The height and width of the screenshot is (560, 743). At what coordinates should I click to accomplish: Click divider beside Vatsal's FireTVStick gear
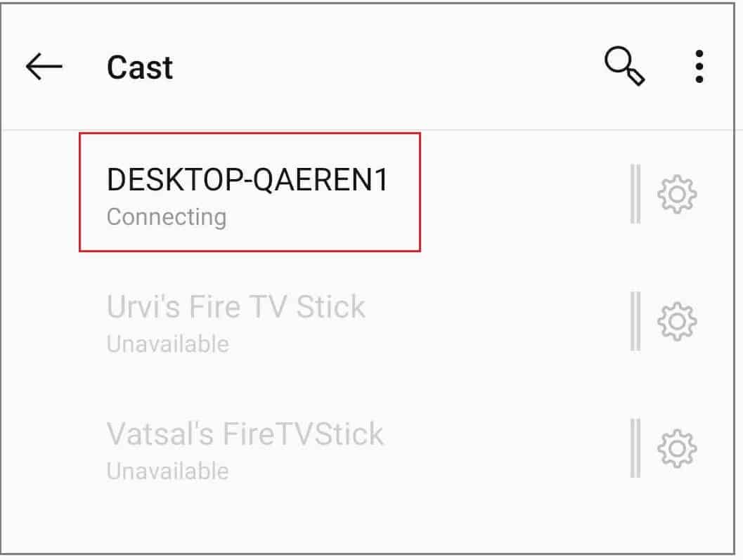click(x=635, y=448)
